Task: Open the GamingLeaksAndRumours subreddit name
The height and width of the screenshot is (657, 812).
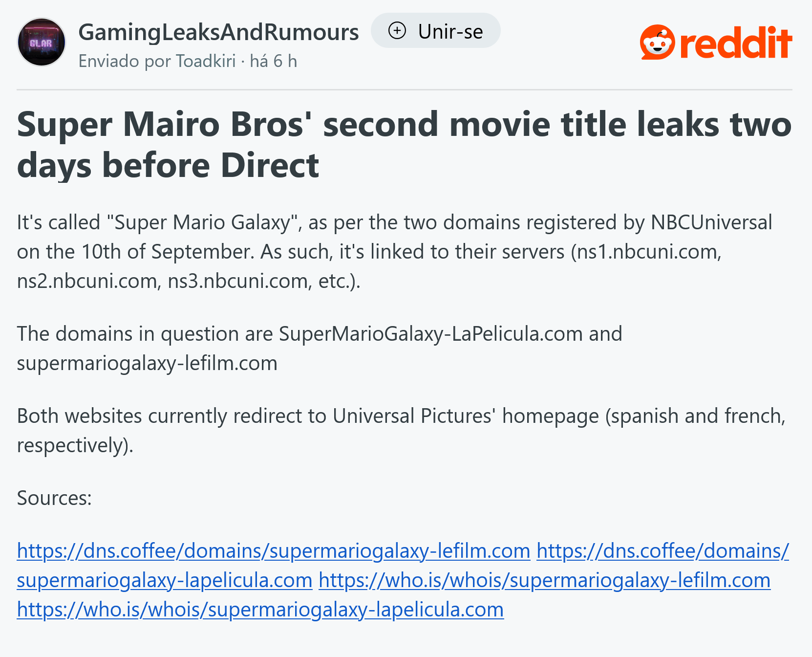Action: [x=218, y=32]
